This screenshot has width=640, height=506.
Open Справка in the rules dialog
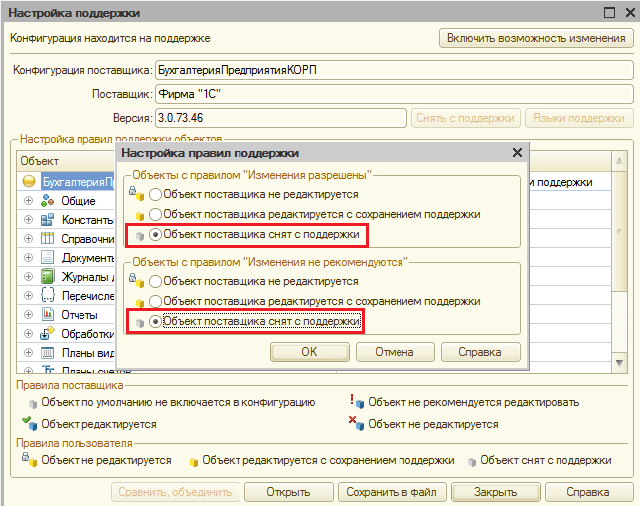pos(480,352)
